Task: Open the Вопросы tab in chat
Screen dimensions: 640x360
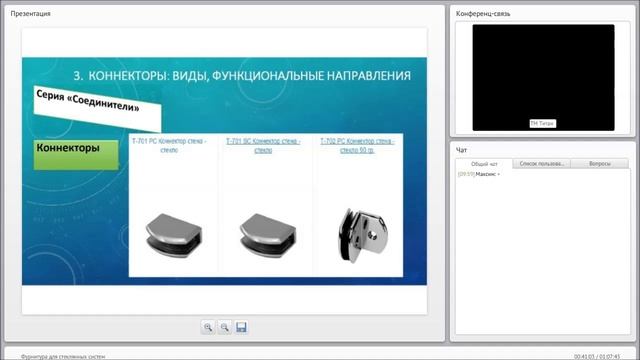Action: click(x=600, y=164)
